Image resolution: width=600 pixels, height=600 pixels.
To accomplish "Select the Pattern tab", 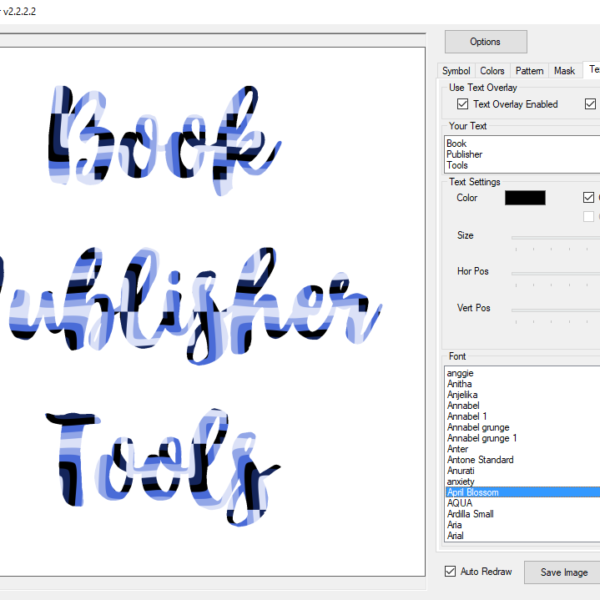I will click(529, 71).
